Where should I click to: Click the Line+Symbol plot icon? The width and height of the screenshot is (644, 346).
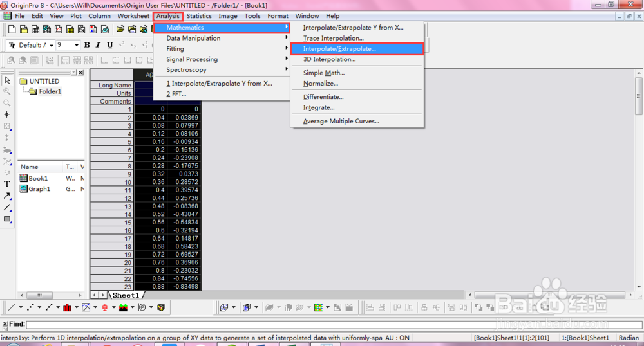coord(49,307)
